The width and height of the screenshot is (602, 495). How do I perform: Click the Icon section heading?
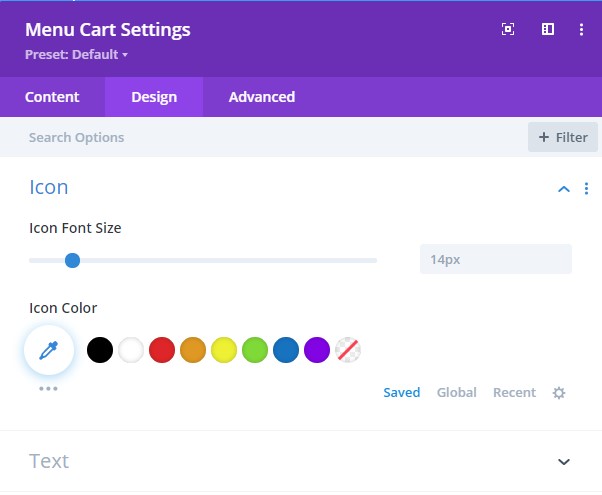click(x=49, y=187)
